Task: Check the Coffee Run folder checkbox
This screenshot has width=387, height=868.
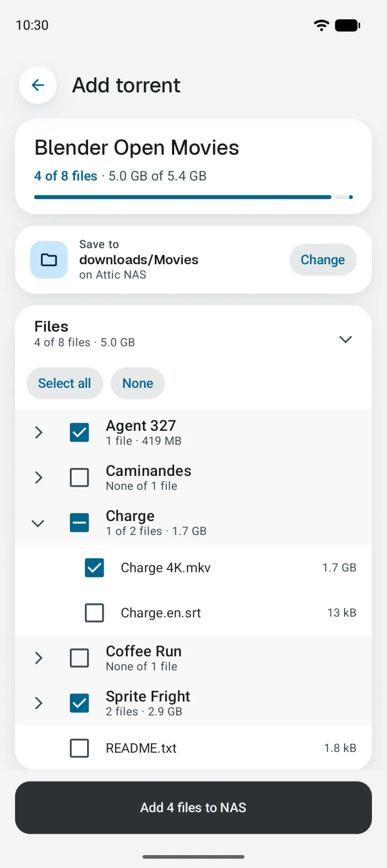Action: tap(80, 658)
